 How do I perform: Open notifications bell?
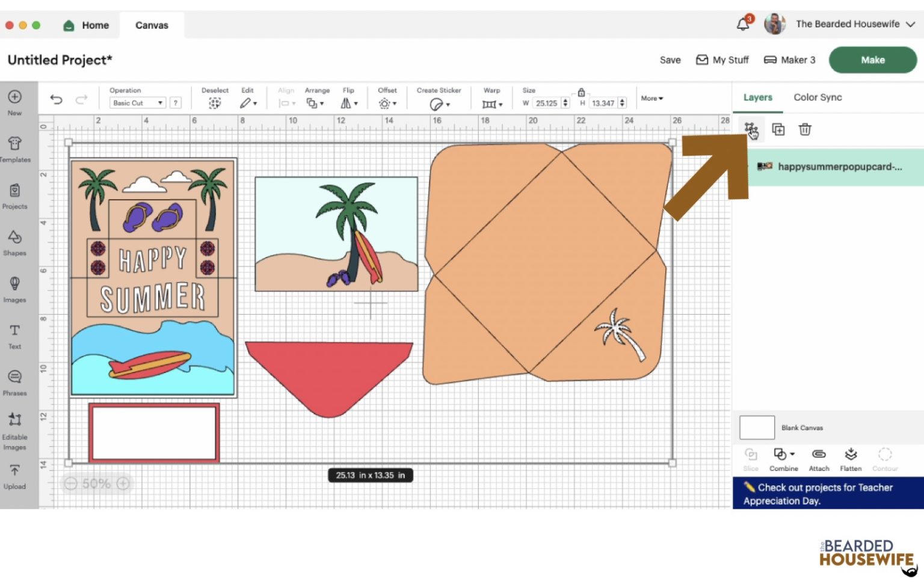point(743,24)
